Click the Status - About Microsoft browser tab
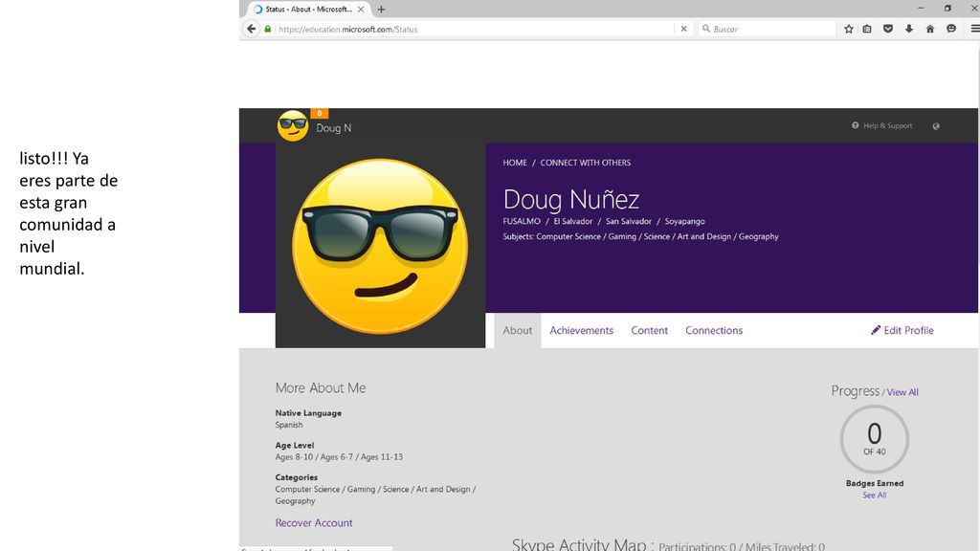This screenshot has width=980, height=551. click(x=309, y=10)
